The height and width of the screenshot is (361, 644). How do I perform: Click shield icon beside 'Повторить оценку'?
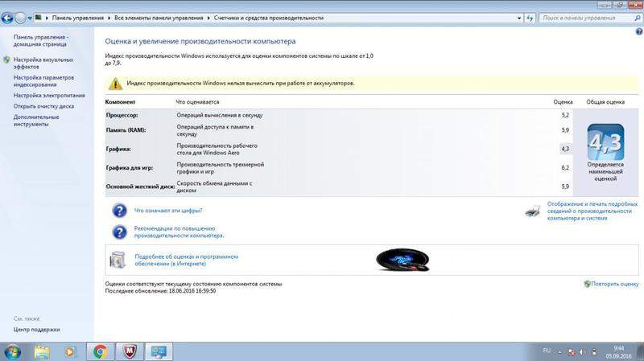pos(587,284)
